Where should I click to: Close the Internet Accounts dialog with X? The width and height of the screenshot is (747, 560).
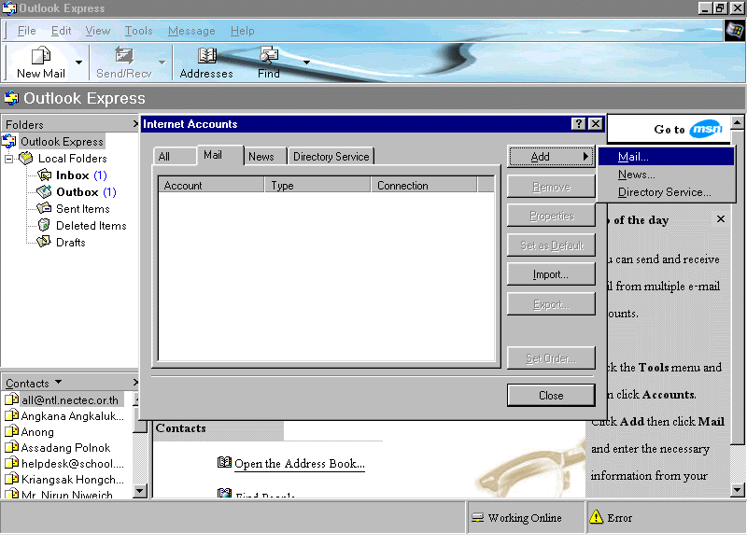[596, 124]
